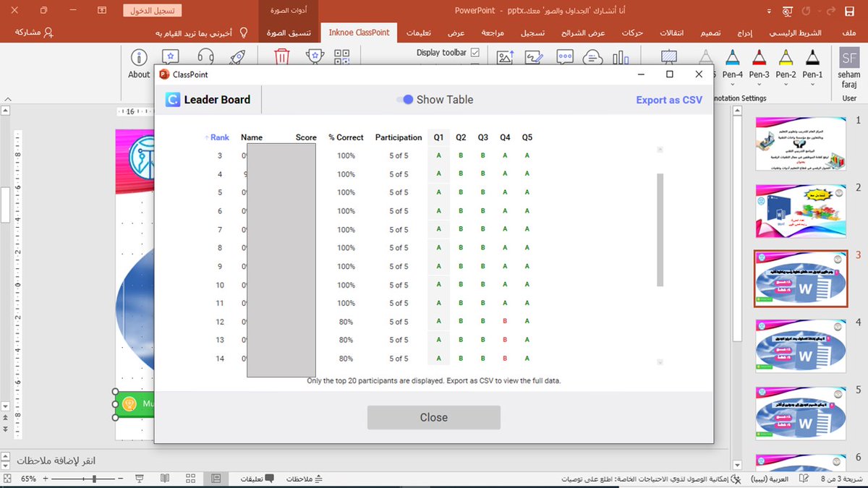Click the whiteboard icon in the ribbon

pyautogui.click(x=669, y=58)
